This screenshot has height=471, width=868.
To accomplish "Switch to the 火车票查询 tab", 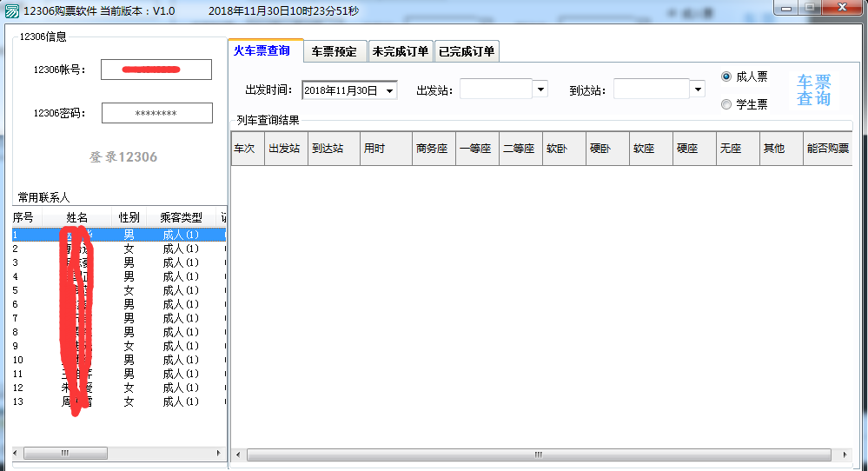I will coord(262,50).
